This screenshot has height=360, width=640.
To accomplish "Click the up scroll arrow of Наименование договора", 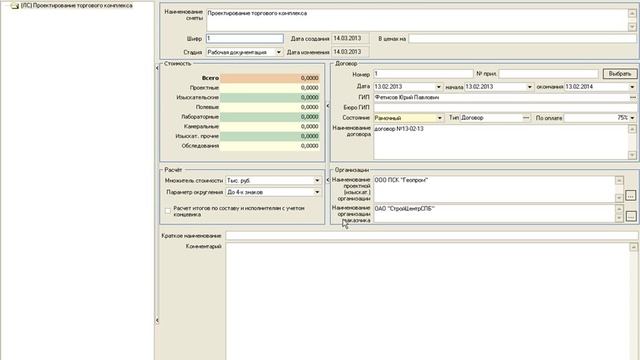I will (632, 129).
